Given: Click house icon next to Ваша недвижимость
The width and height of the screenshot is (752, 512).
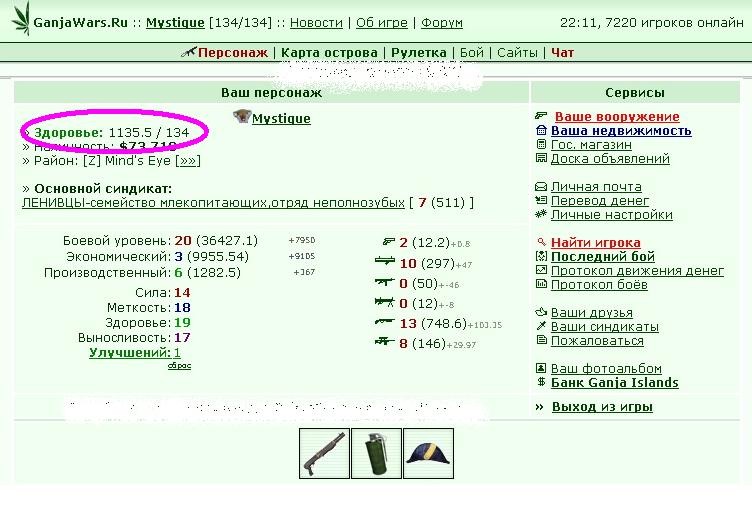Looking at the screenshot, I should click(541, 130).
